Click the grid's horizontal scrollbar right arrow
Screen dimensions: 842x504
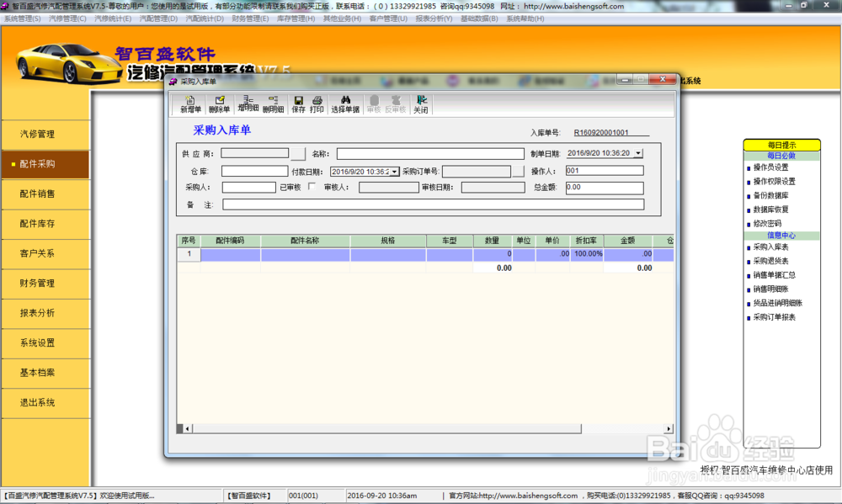669,428
